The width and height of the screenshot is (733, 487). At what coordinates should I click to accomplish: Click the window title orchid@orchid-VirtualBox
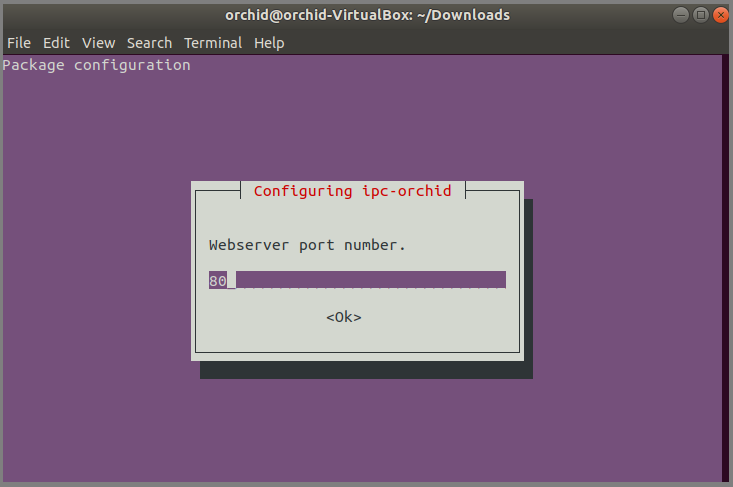367,15
